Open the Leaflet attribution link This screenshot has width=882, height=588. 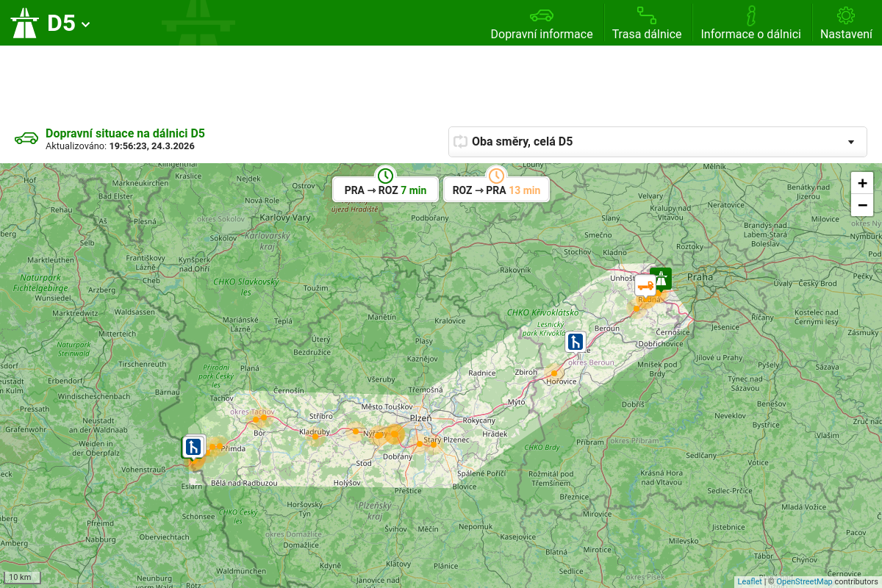(750, 581)
